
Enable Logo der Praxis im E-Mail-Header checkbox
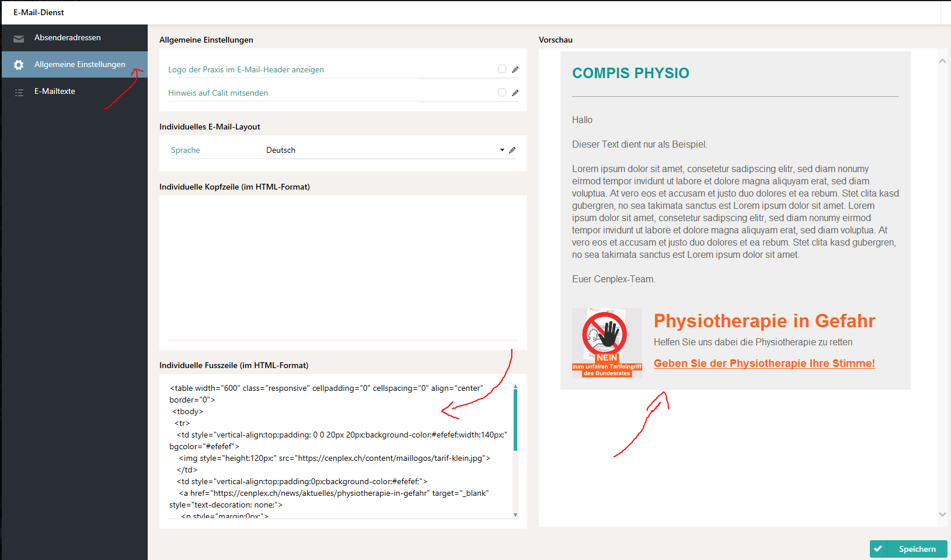tap(501, 69)
